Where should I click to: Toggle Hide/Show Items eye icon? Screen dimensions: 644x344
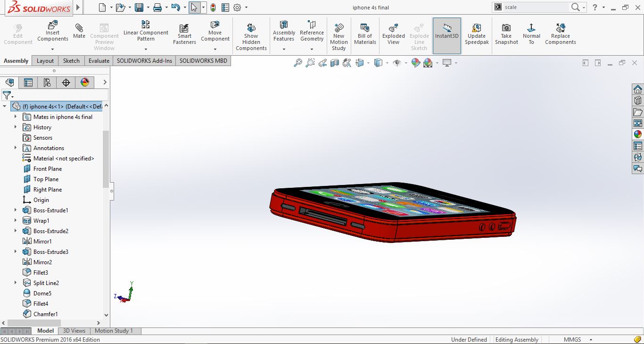coord(397,63)
